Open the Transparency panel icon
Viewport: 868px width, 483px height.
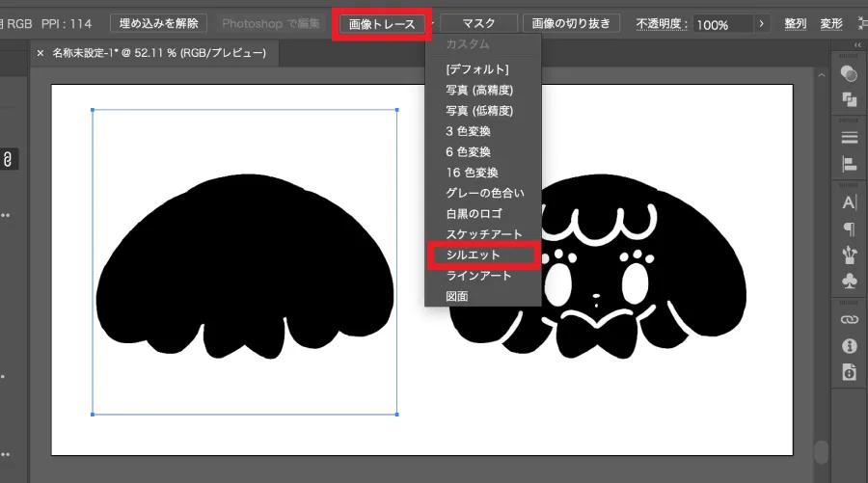(x=849, y=73)
